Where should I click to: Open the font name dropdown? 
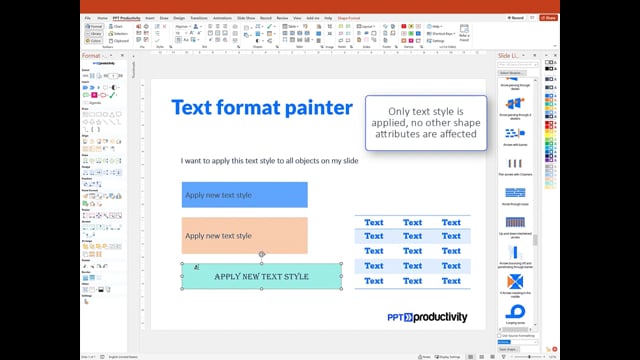pos(182,27)
